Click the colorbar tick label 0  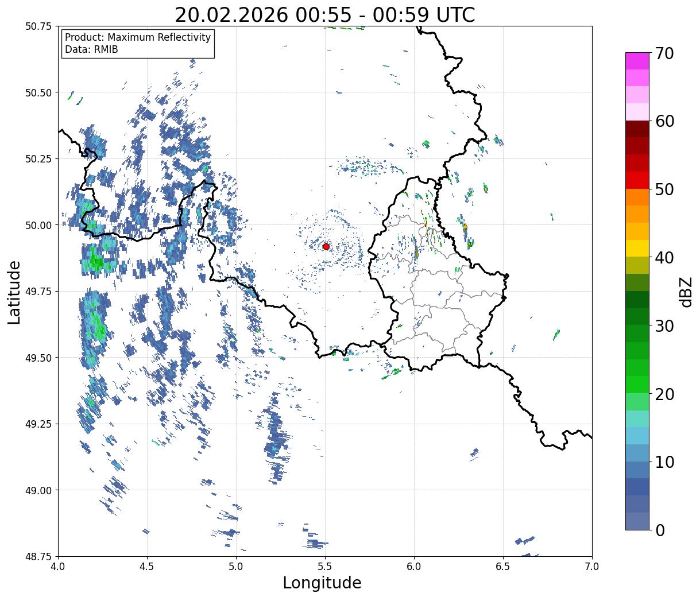pyautogui.click(x=659, y=530)
